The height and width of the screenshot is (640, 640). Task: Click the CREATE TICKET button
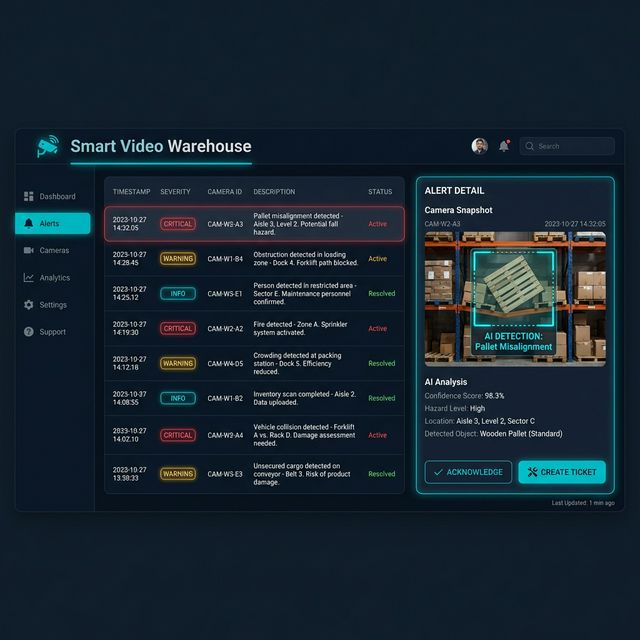pos(562,472)
